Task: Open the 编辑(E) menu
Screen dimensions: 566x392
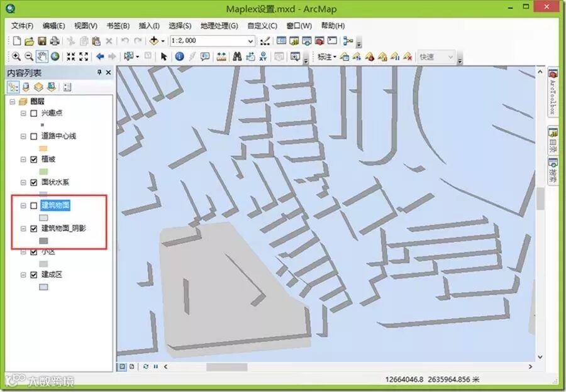Action: 53,26
